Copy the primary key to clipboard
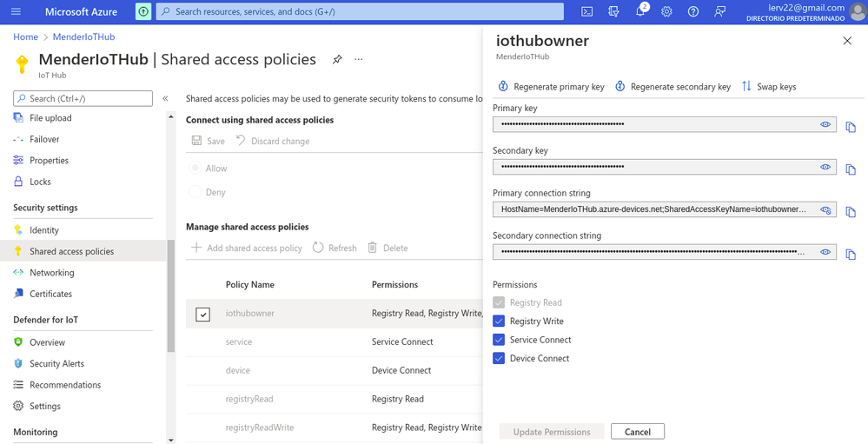Viewport: 868px width, 444px height. point(851,127)
